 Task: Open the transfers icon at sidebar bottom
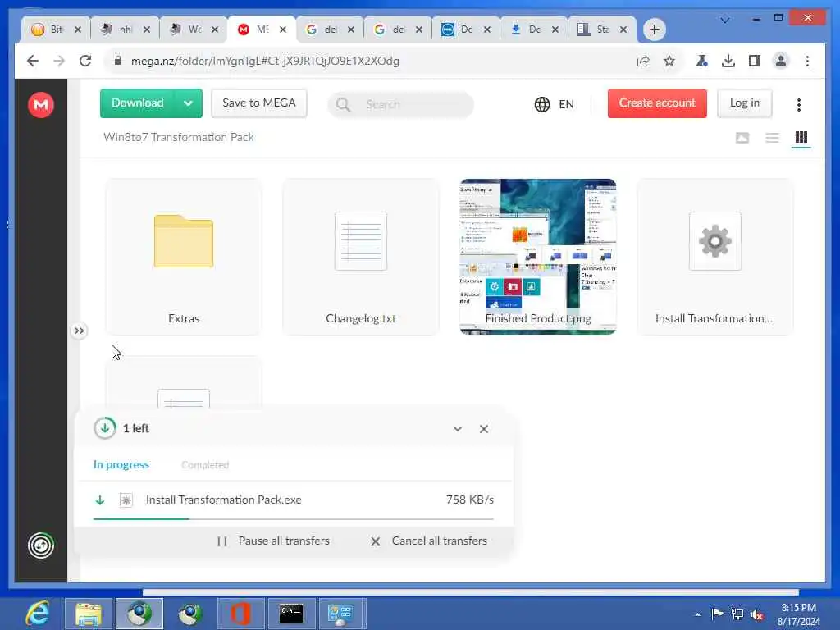(x=41, y=546)
